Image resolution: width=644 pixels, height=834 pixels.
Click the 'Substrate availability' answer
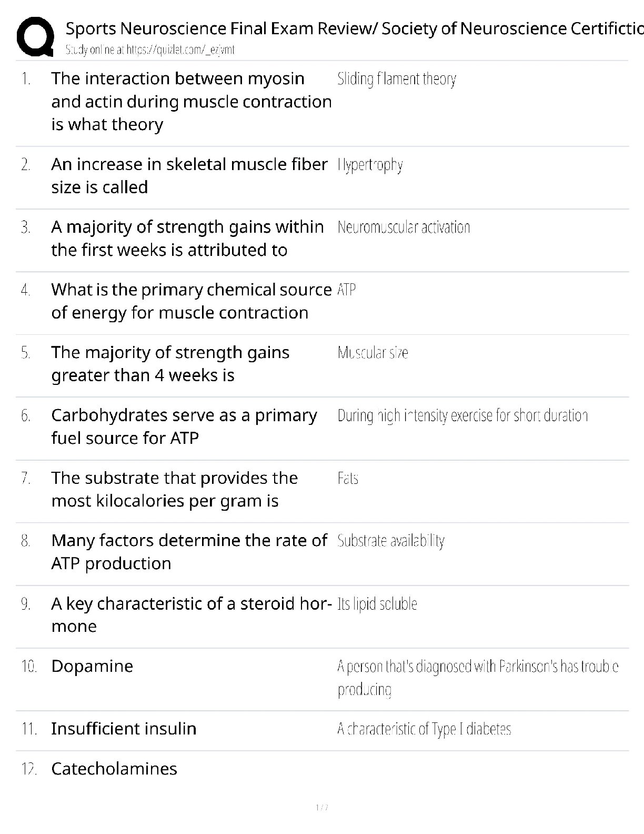pyautogui.click(x=391, y=541)
